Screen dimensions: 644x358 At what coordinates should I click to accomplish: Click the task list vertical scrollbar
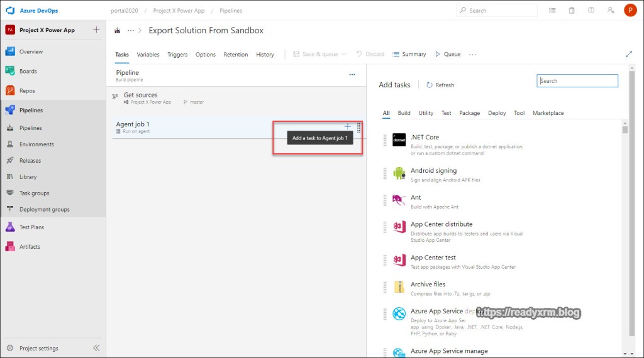click(625, 239)
